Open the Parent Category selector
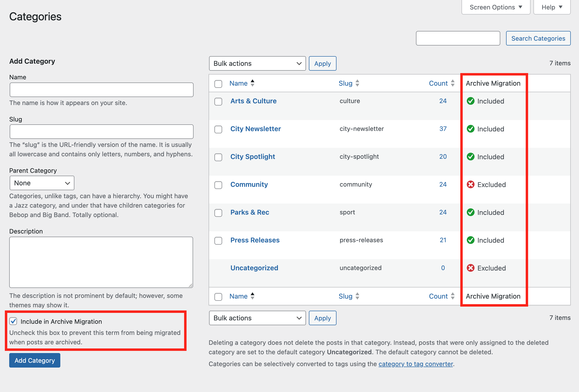Viewport: 579px width, 392px height. pos(42,183)
